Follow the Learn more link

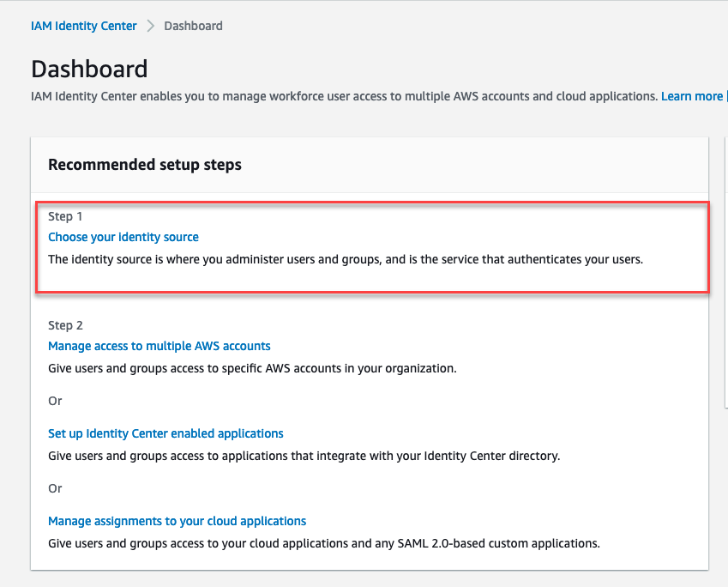[692, 96]
